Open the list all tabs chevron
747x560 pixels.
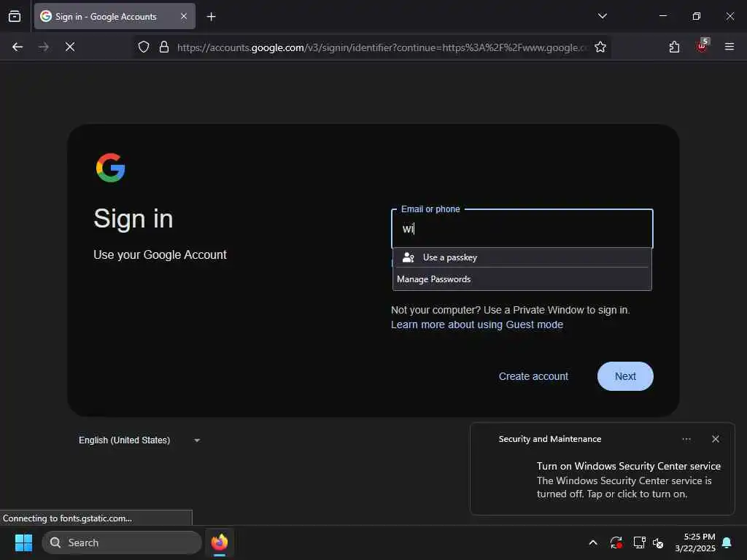click(602, 16)
